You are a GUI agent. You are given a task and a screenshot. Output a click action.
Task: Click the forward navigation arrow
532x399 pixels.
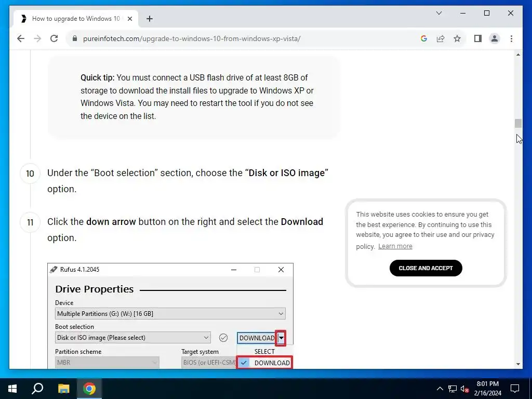(x=37, y=38)
